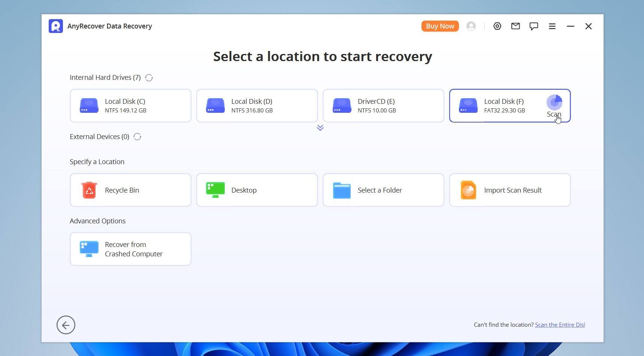Viewport: 644px width, 356px height.
Task: Open the mail envelope icon
Action: coord(515,26)
